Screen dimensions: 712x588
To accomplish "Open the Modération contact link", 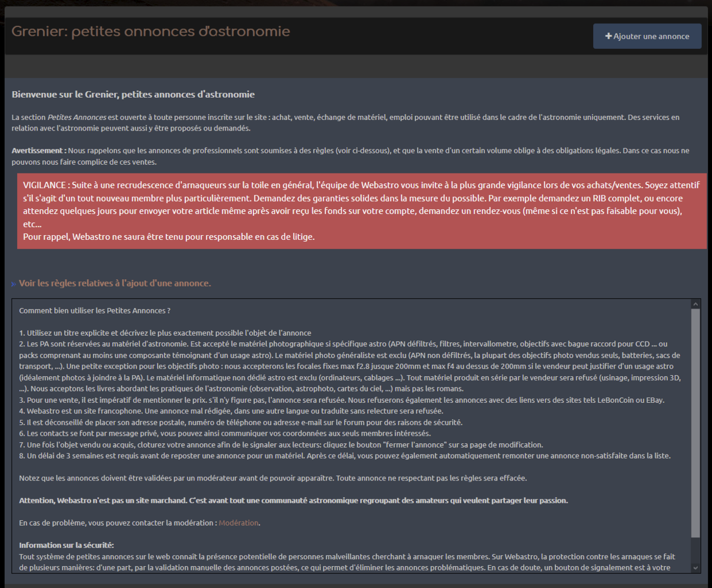I will pyautogui.click(x=238, y=522).
